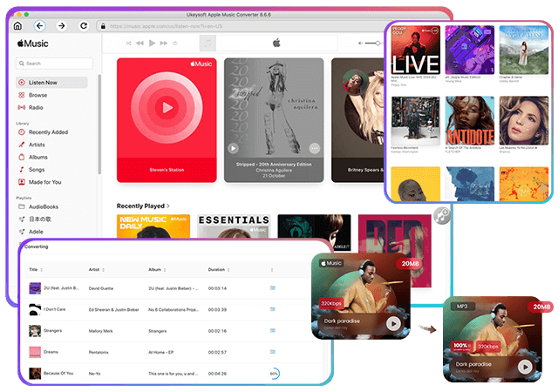Click the David Guetta artist cell
This screenshot has width=558, height=392.
pyautogui.click(x=101, y=288)
